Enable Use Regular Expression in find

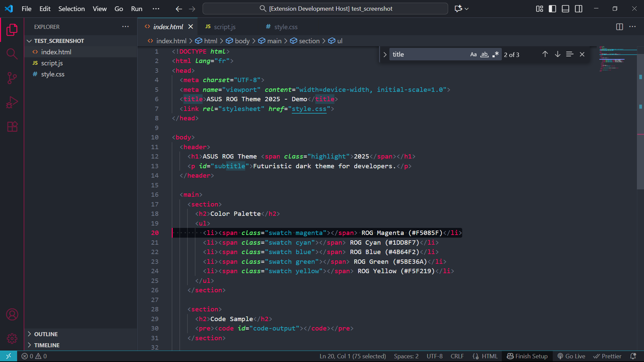pos(495,54)
